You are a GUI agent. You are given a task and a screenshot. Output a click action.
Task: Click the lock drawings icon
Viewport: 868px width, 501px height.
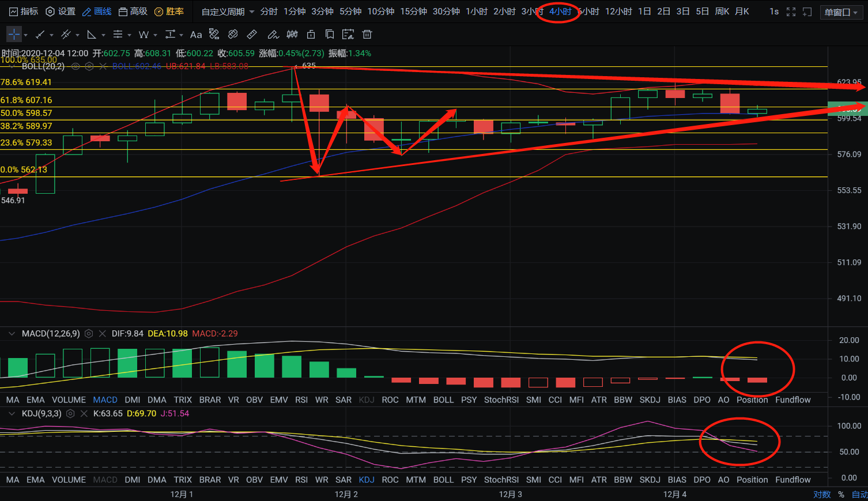coord(311,35)
